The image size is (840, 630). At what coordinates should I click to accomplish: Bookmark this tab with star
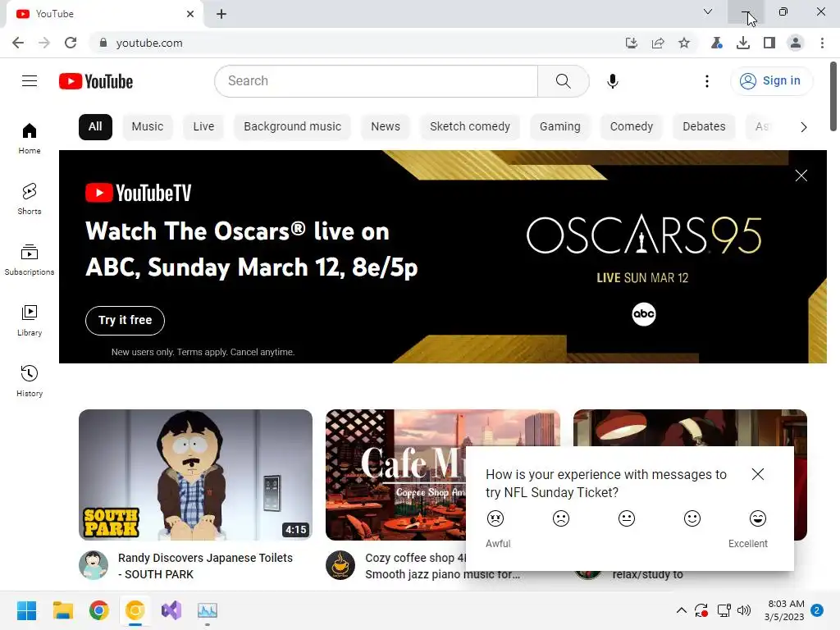click(x=684, y=43)
